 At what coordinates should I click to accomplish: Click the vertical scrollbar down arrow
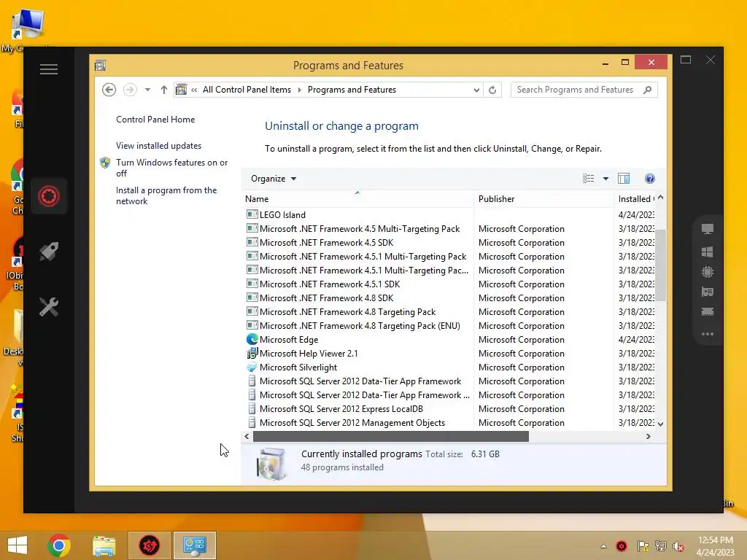(x=660, y=424)
